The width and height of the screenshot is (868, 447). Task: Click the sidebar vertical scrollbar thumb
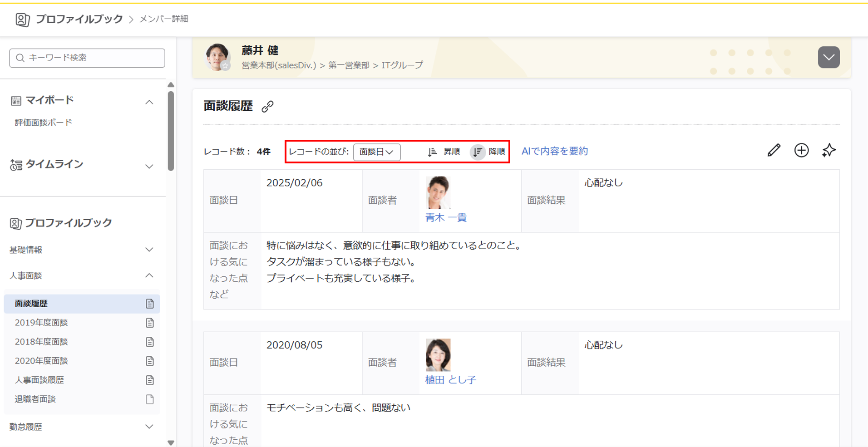tap(171, 131)
